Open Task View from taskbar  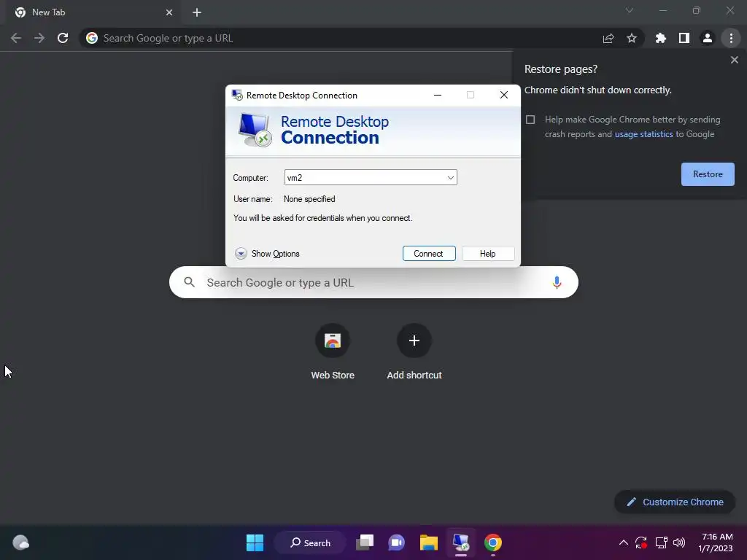click(365, 542)
